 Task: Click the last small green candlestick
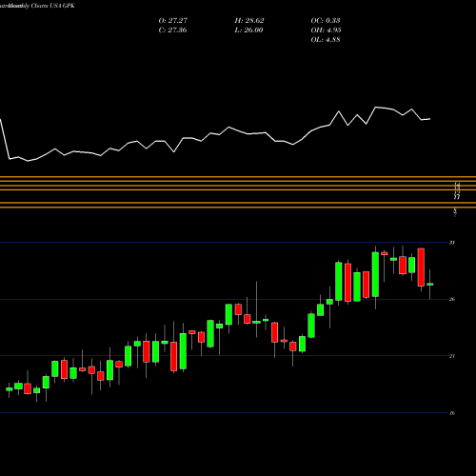click(430, 285)
